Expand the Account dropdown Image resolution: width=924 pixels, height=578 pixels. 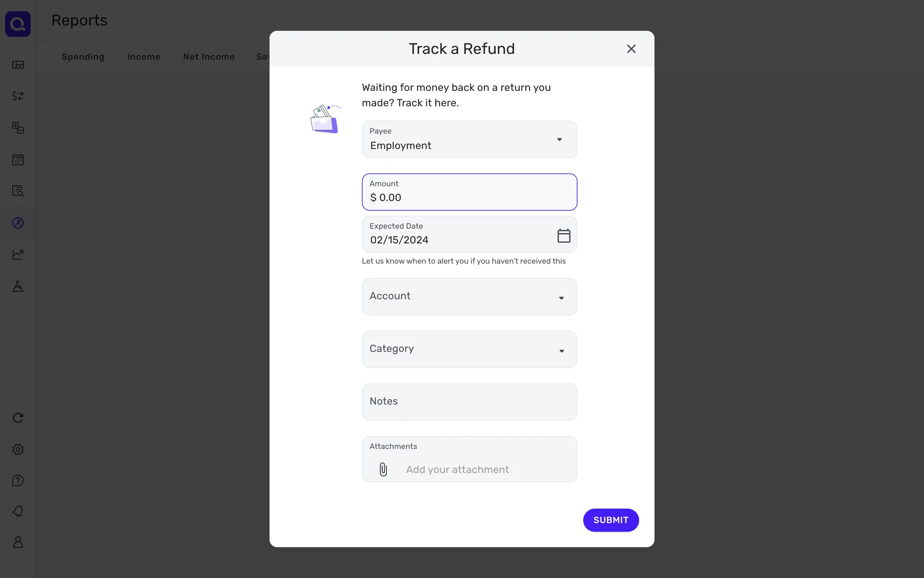(469, 297)
